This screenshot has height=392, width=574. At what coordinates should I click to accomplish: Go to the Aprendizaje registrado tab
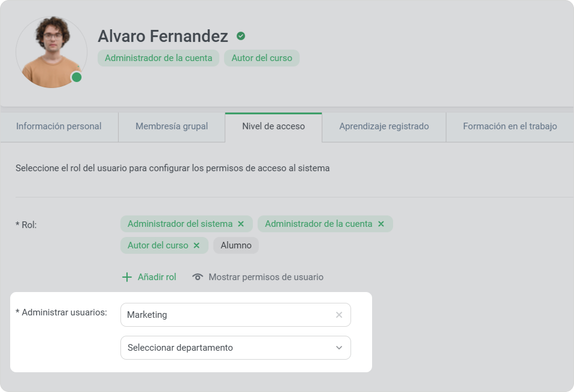click(x=383, y=126)
